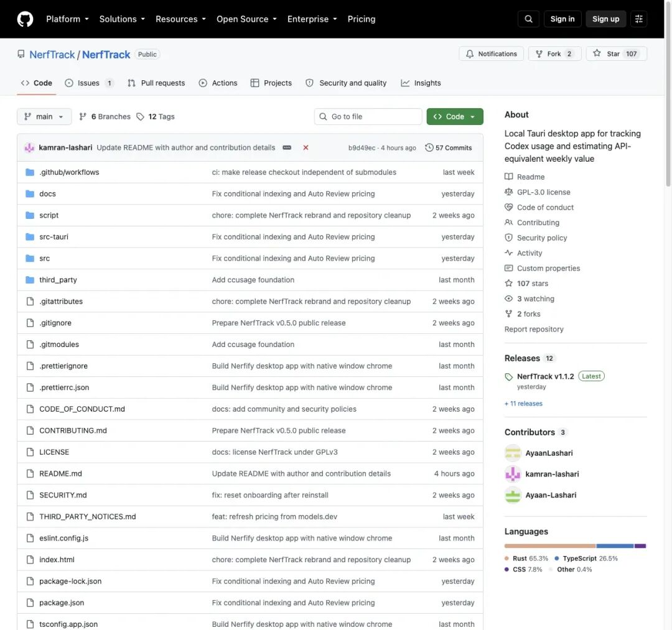Open the third_party folder
This screenshot has height=630, width=672.
pos(58,280)
